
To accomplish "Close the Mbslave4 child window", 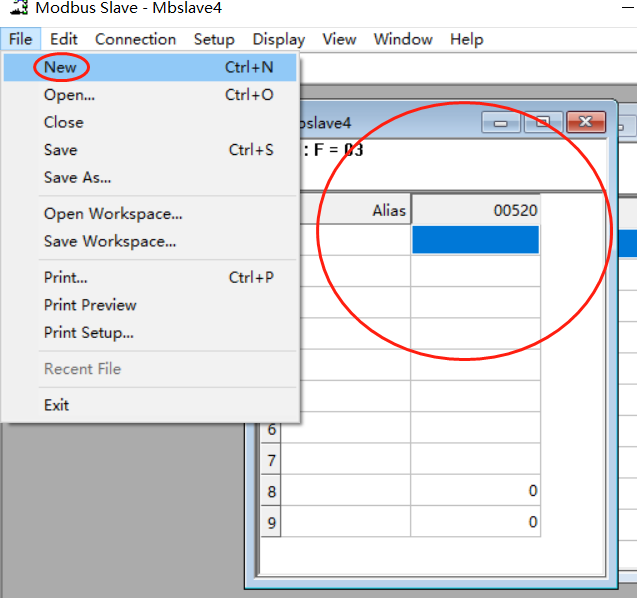I will click(x=586, y=122).
